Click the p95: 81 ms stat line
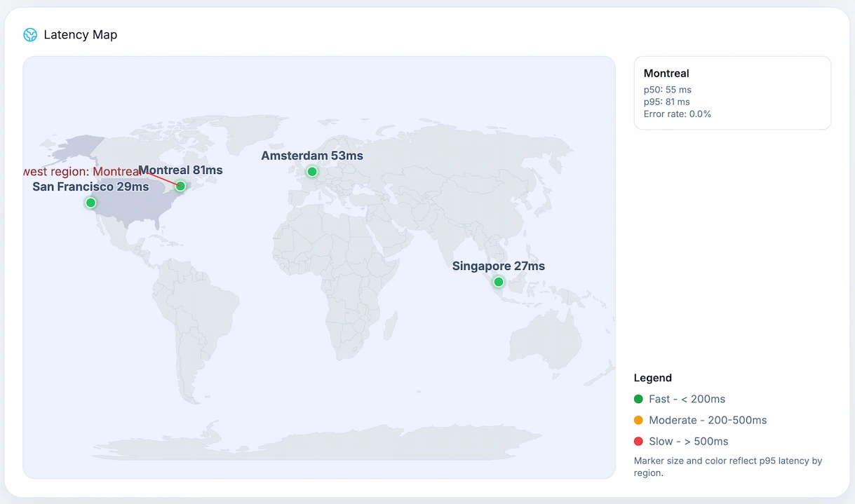This screenshot has width=855, height=504. point(666,102)
